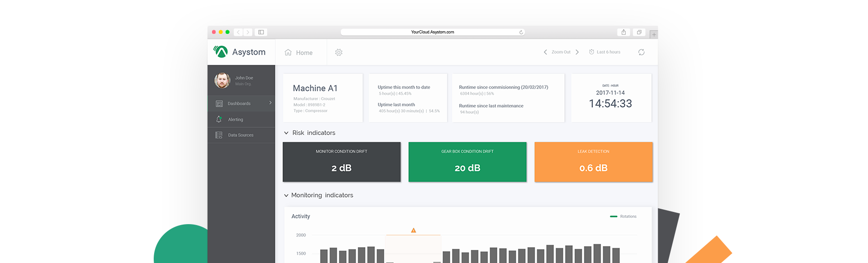Toggle the browser sidebar view icon
The image size is (868, 263).
[261, 32]
